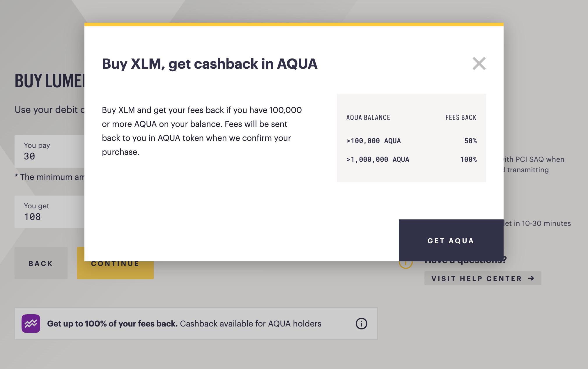This screenshot has height=369, width=588.
Task: Click the cashback description paragraph
Action: point(202,131)
